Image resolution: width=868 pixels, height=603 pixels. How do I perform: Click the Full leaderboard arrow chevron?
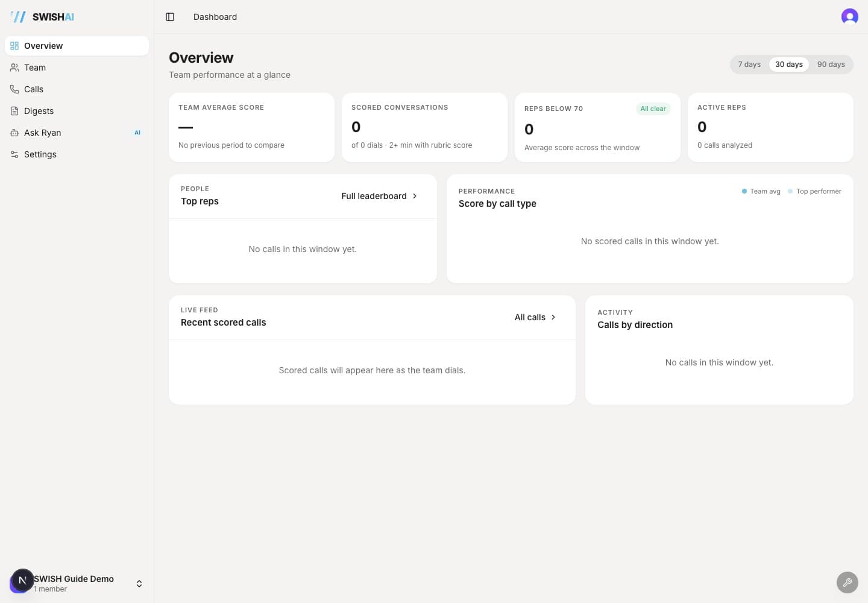[415, 196]
